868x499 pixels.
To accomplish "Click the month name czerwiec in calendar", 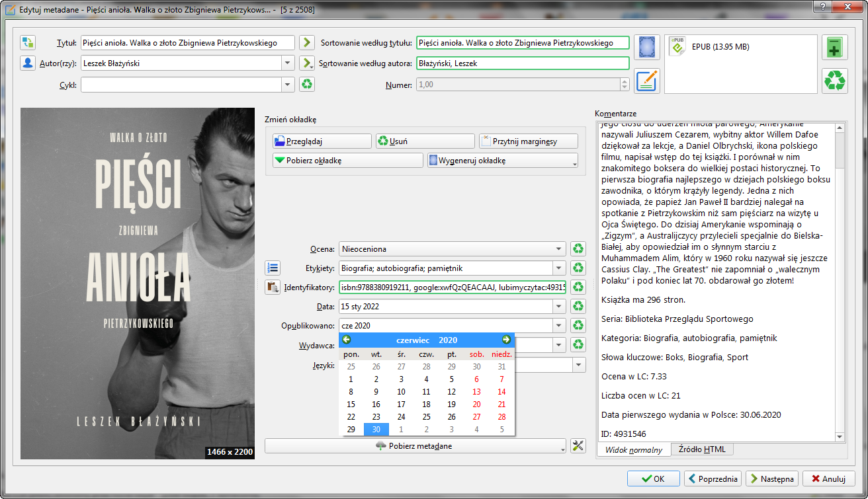I will tap(413, 340).
